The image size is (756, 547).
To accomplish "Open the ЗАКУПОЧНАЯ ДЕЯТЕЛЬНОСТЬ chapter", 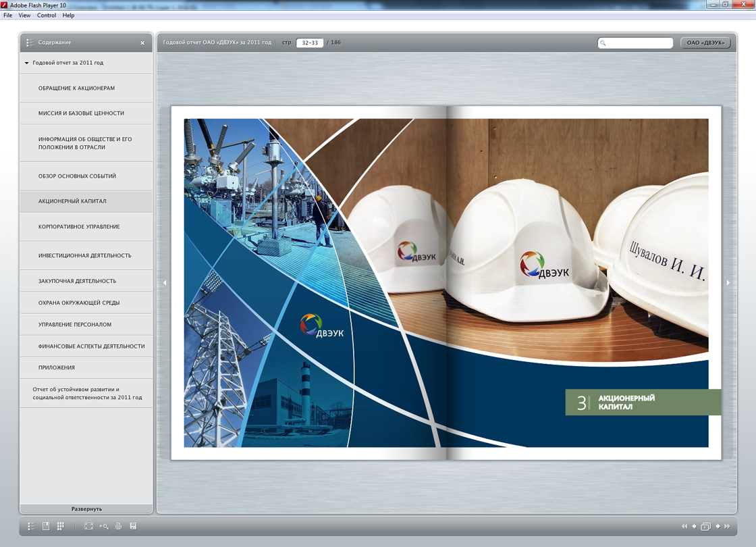I will click(x=86, y=281).
